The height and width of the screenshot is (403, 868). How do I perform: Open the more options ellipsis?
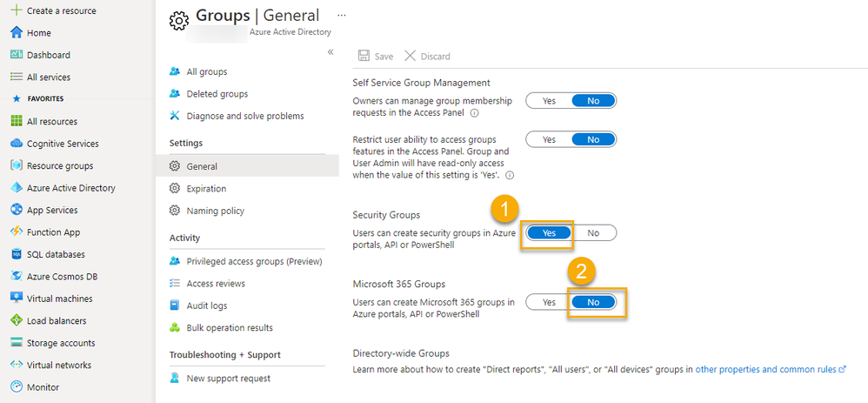pyautogui.click(x=341, y=16)
